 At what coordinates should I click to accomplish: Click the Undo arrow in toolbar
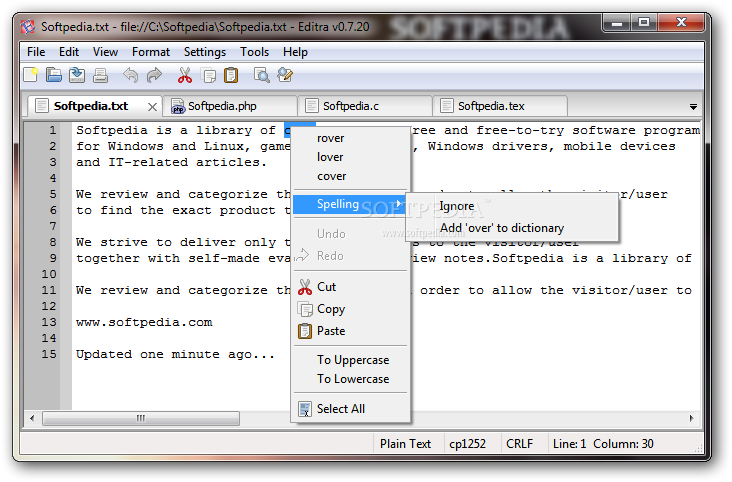[x=131, y=75]
